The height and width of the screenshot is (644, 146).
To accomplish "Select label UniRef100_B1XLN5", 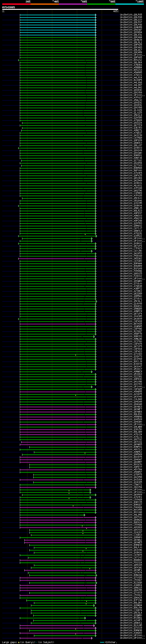I will pyautogui.click(x=131, y=625).
